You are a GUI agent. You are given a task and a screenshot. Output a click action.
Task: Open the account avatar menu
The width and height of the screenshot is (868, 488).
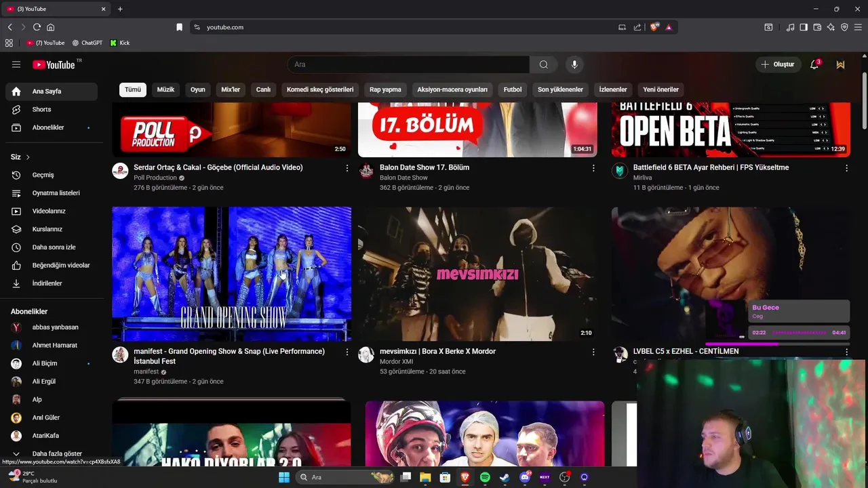(841, 64)
